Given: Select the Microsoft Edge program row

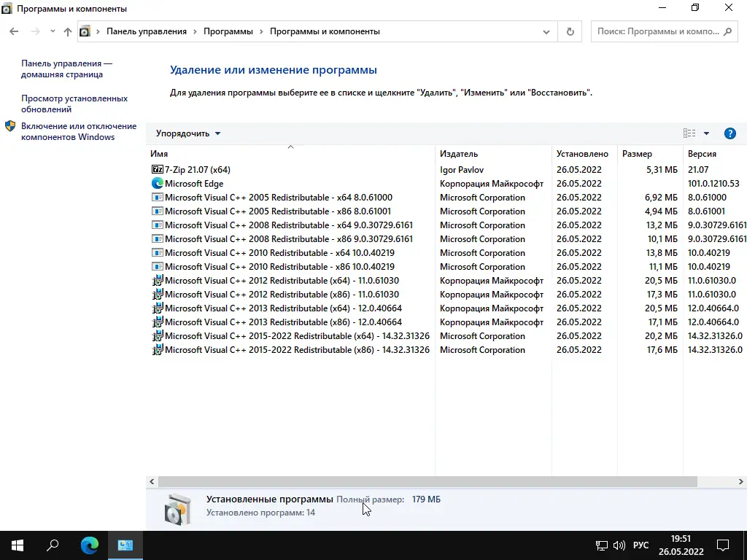Looking at the screenshot, I should (x=446, y=183).
